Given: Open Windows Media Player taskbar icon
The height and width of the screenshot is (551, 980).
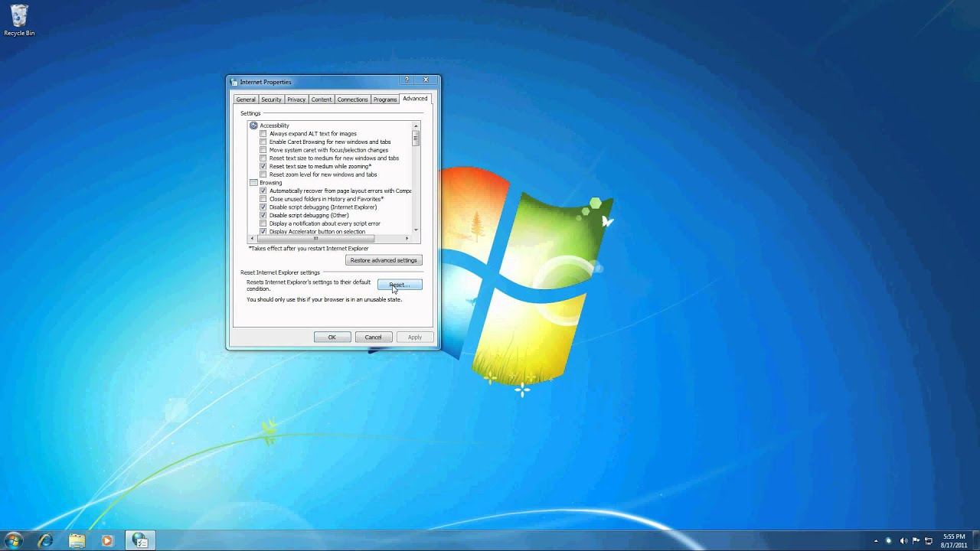Looking at the screenshot, I should pyautogui.click(x=107, y=540).
